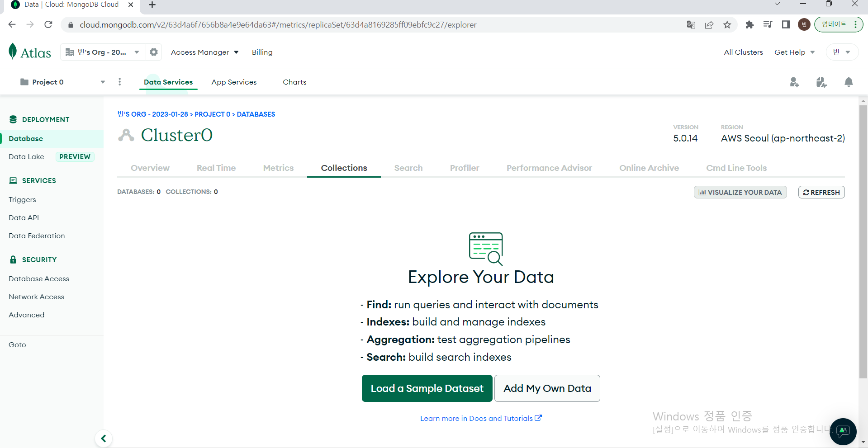The width and height of the screenshot is (868, 448).
Task: Click Load a Sample Dataset button
Action: click(x=427, y=388)
